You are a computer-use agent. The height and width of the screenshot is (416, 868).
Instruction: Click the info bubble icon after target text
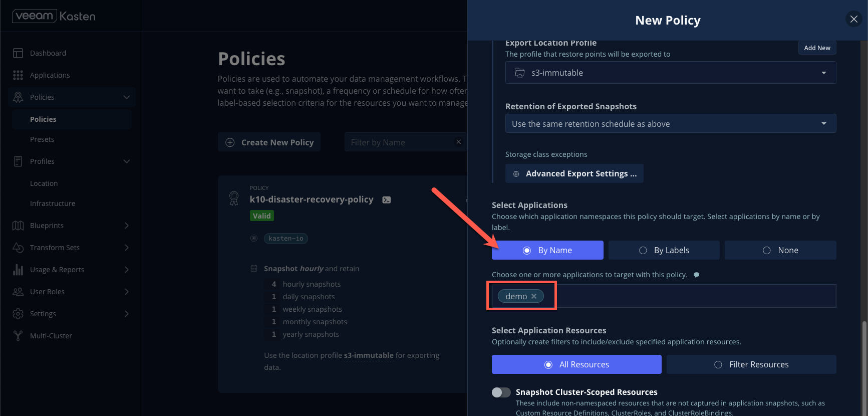tap(696, 275)
